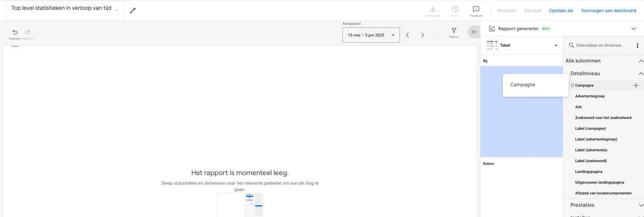Click the search magnifier icon
Image resolution: width=644 pixels, height=217 pixels.
[571, 45]
